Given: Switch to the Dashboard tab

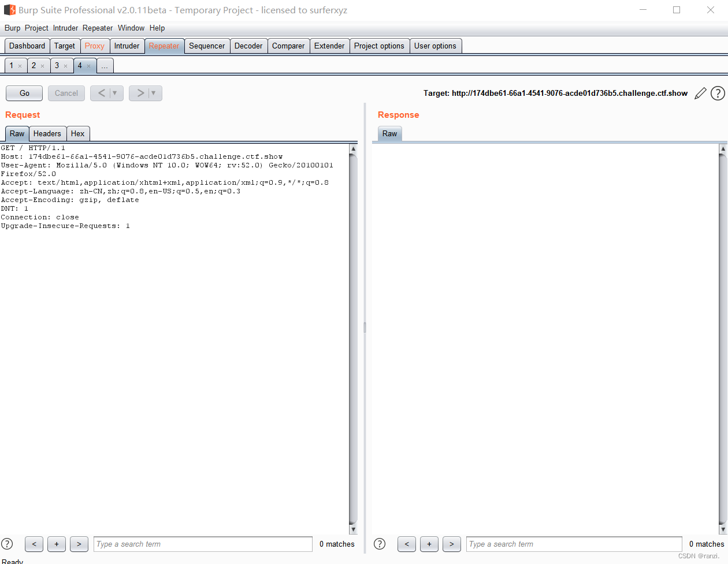Looking at the screenshot, I should pos(27,46).
